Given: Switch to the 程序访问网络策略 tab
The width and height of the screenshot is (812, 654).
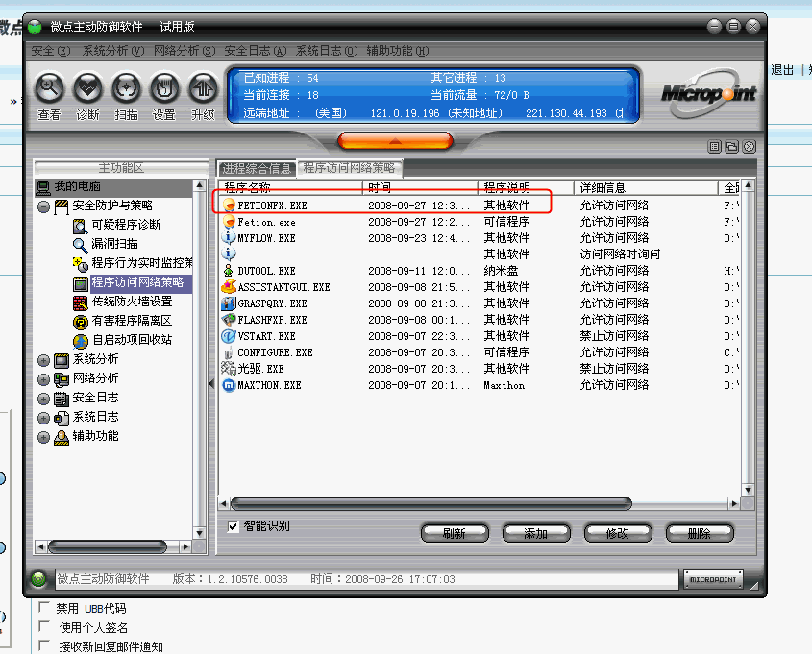Looking at the screenshot, I should pos(349,168).
